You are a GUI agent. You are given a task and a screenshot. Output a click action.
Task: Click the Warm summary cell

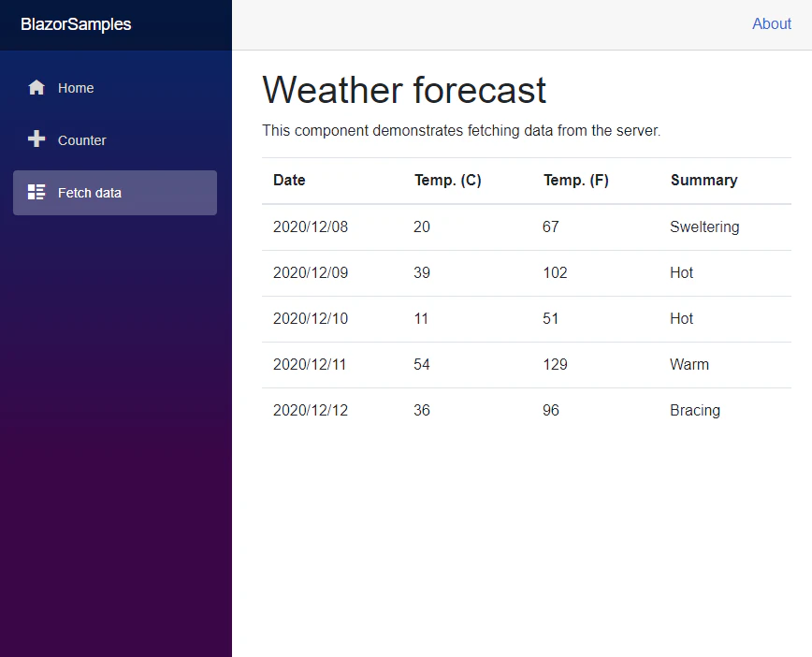(689, 365)
